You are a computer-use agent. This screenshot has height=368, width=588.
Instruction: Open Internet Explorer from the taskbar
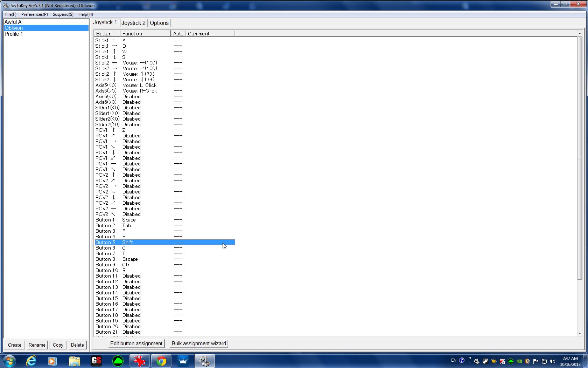pos(31,361)
